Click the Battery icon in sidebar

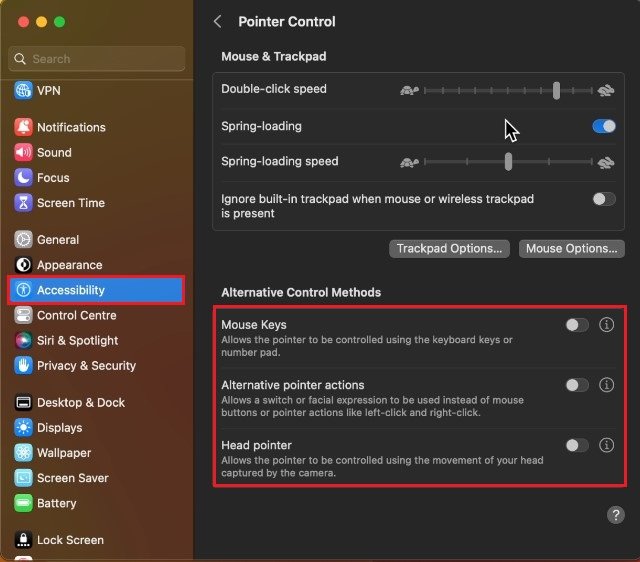point(23,503)
